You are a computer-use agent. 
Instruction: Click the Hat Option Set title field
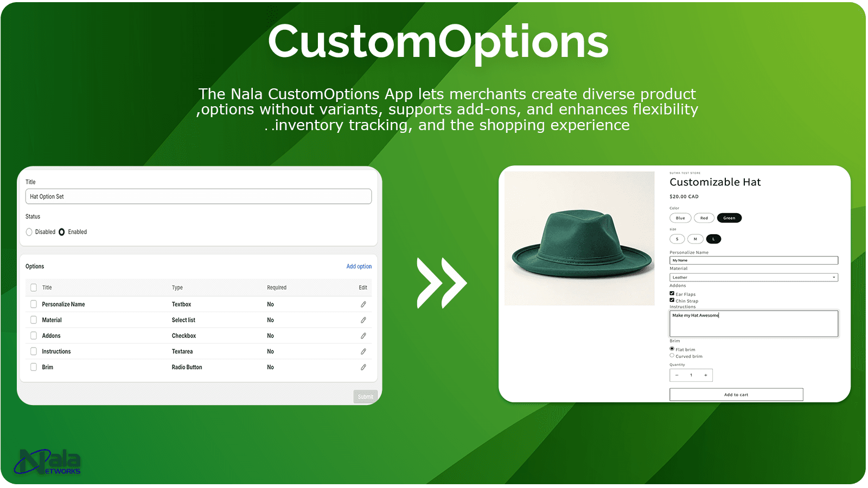coord(198,196)
